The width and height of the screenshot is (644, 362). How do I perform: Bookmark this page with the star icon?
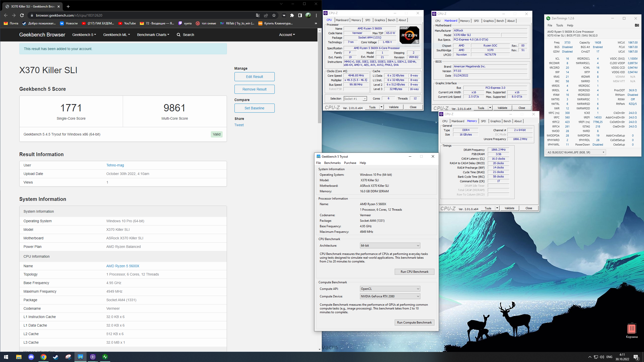pyautogui.click(x=274, y=15)
